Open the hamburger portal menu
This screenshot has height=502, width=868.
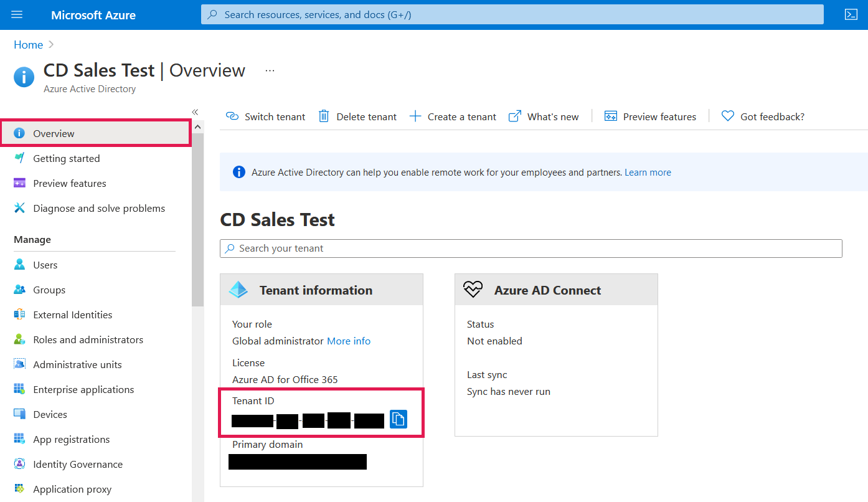coord(17,14)
